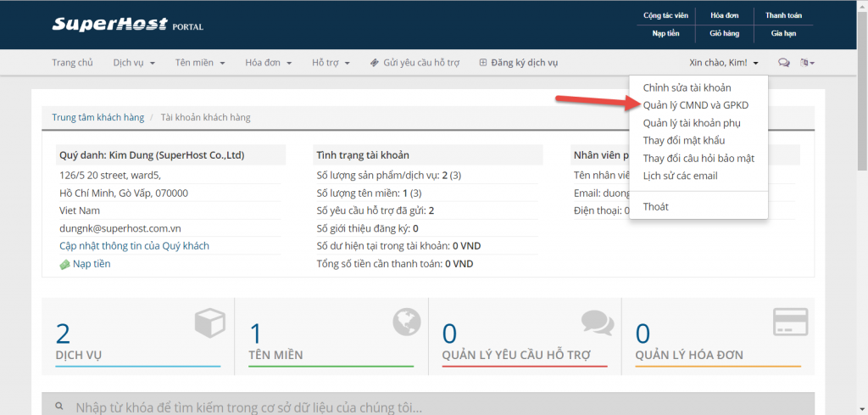
Task: Click the SuperHost Portal logo
Action: coord(127,25)
